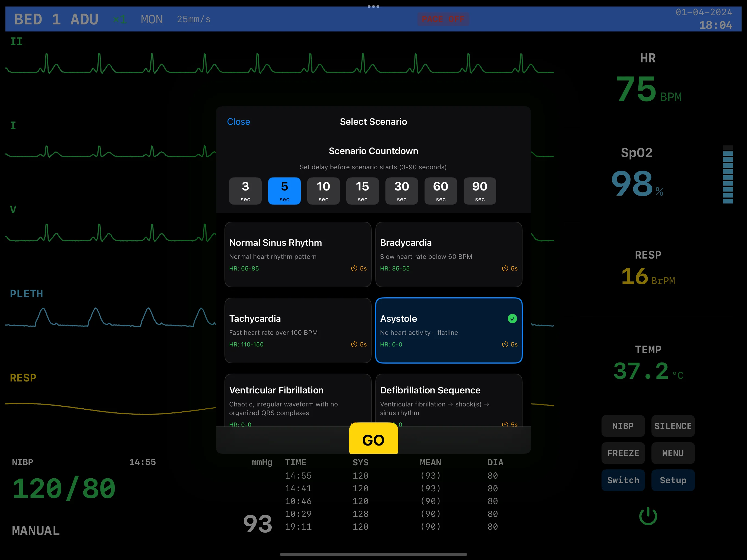Choose the Defibrillation Sequence scenario
Screen dimensions: 747x560
[449, 400]
